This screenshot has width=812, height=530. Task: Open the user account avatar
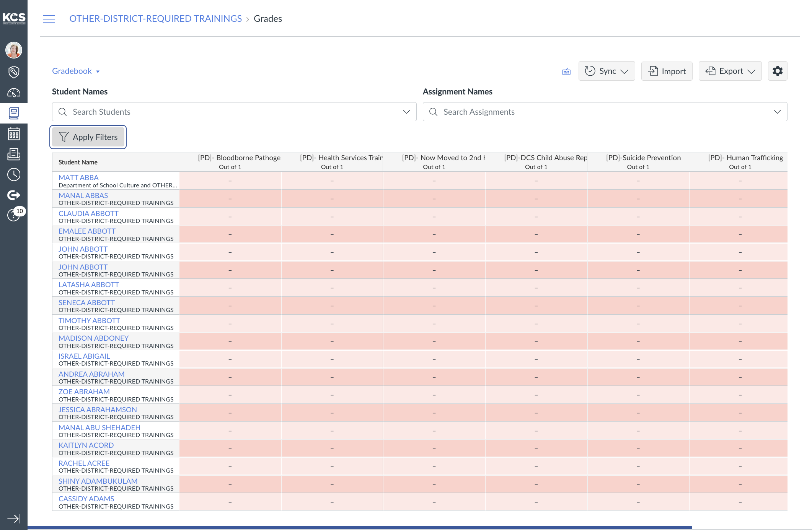[14, 50]
